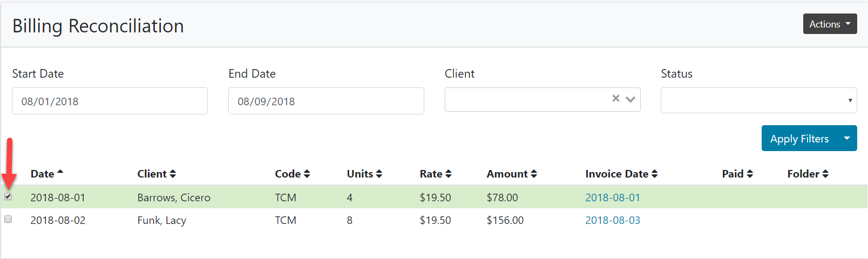Select the Funk, Lacy row checkbox
Screen dimensions: 868x259
pos(8,219)
